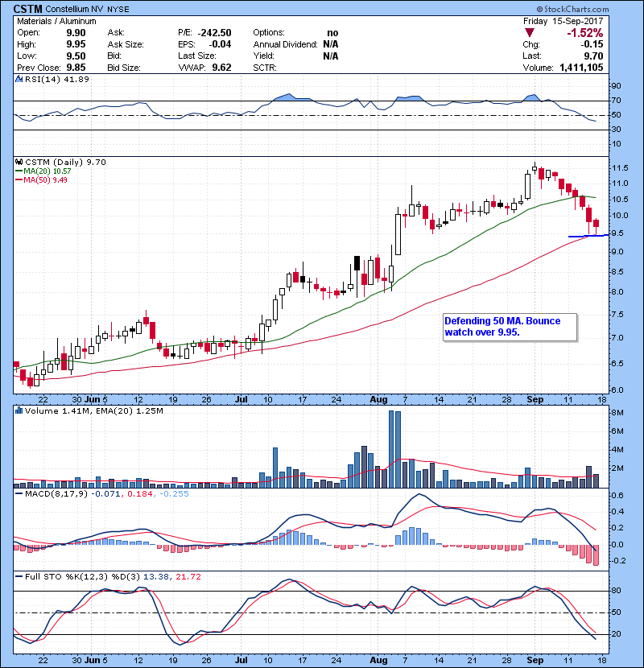
Task: Click the Options value no
Action: coord(332,33)
